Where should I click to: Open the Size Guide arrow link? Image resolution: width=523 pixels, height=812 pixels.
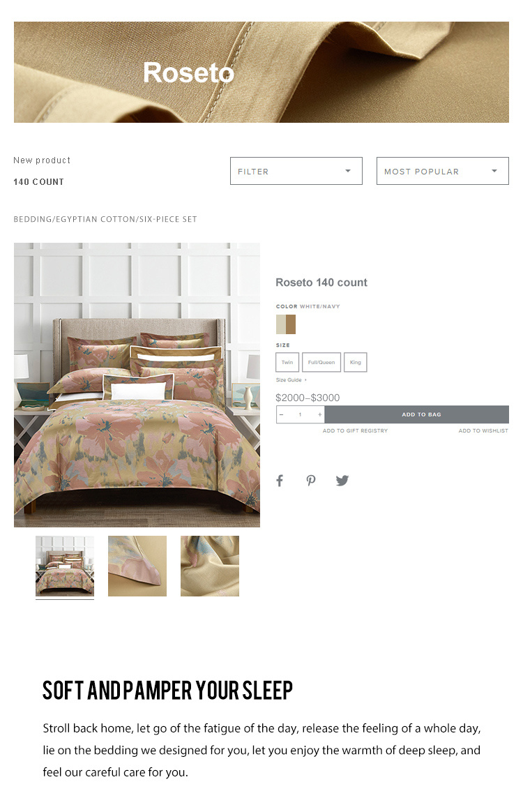pos(291,380)
